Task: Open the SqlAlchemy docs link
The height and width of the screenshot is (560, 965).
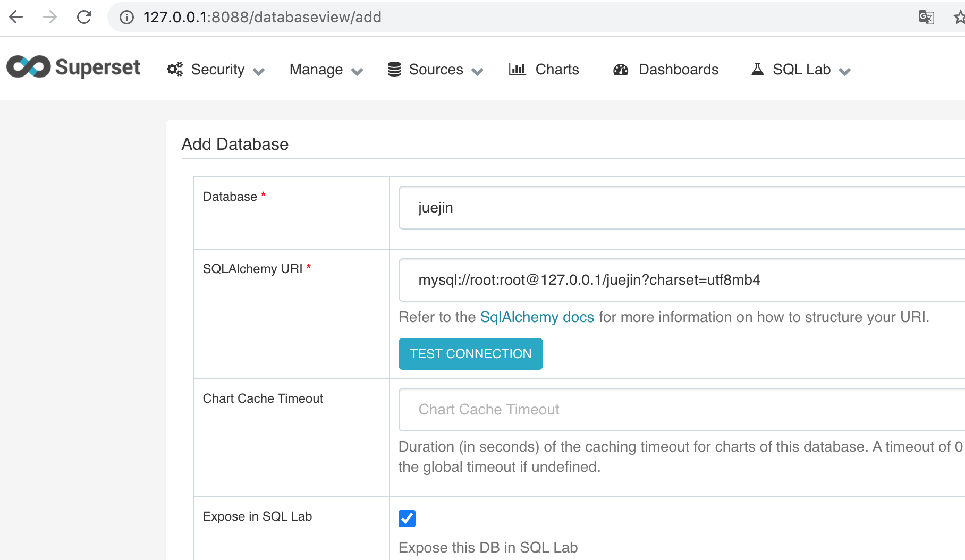Action: pos(537,317)
